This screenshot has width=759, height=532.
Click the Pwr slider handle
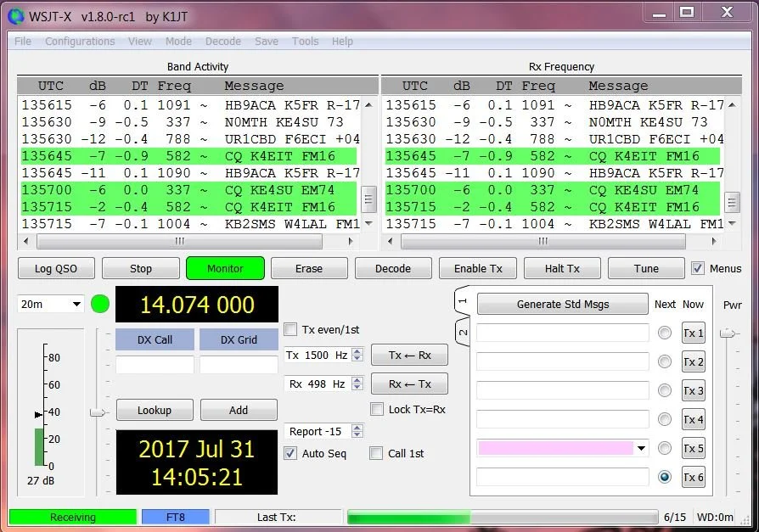coord(727,333)
